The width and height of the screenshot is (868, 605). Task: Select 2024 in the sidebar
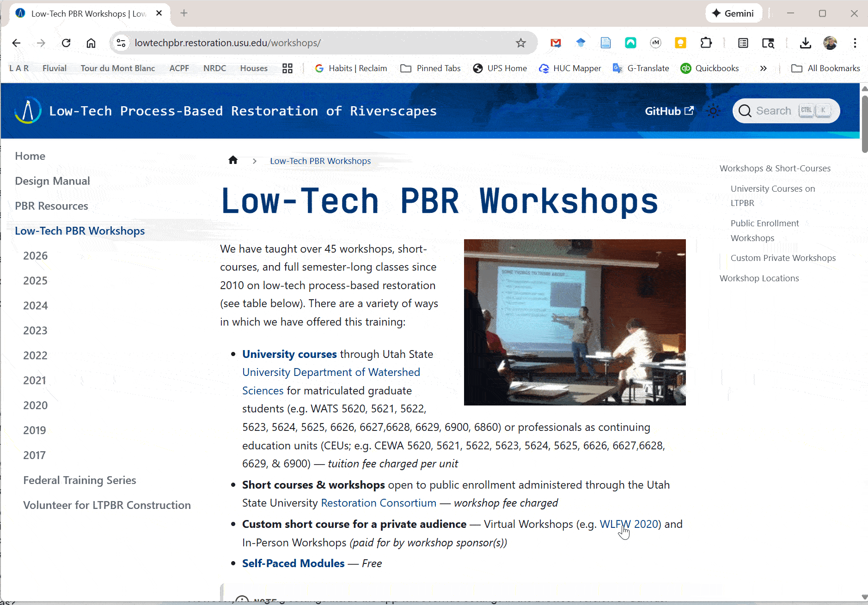pos(36,306)
